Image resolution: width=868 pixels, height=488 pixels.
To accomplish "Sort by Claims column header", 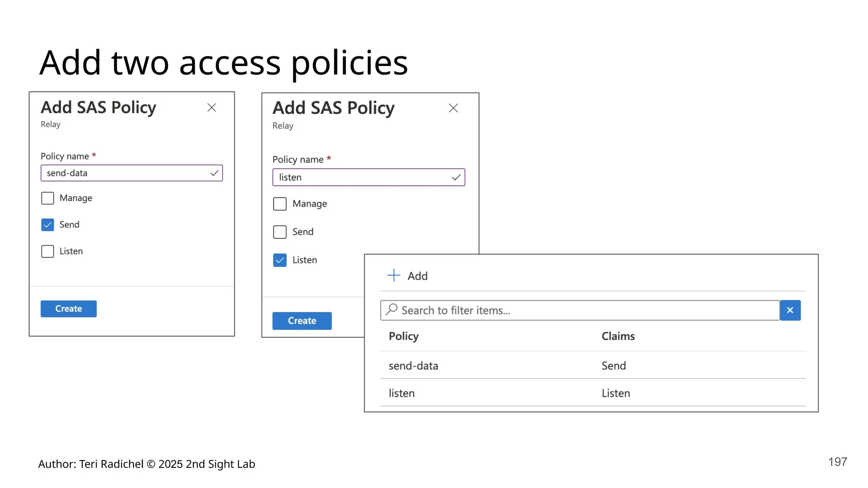I will pyautogui.click(x=618, y=336).
